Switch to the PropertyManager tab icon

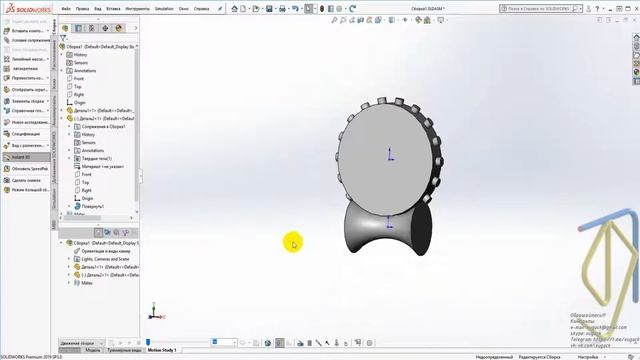[78, 28]
